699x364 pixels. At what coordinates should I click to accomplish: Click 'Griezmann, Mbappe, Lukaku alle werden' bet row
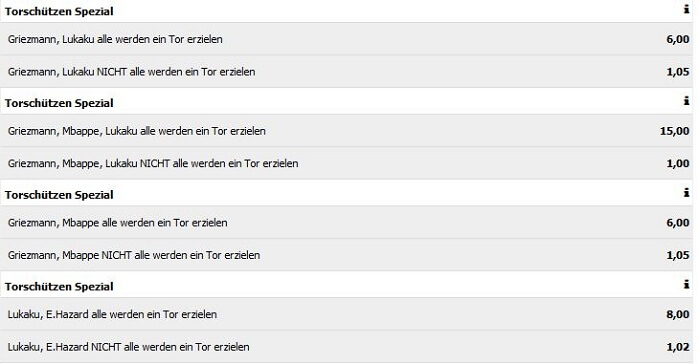click(346, 131)
